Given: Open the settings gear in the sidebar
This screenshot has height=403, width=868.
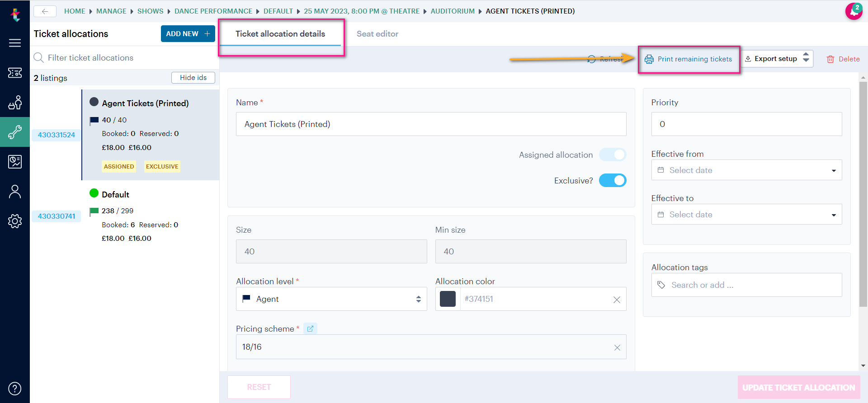Looking at the screenshot, I should click(15, 221).
